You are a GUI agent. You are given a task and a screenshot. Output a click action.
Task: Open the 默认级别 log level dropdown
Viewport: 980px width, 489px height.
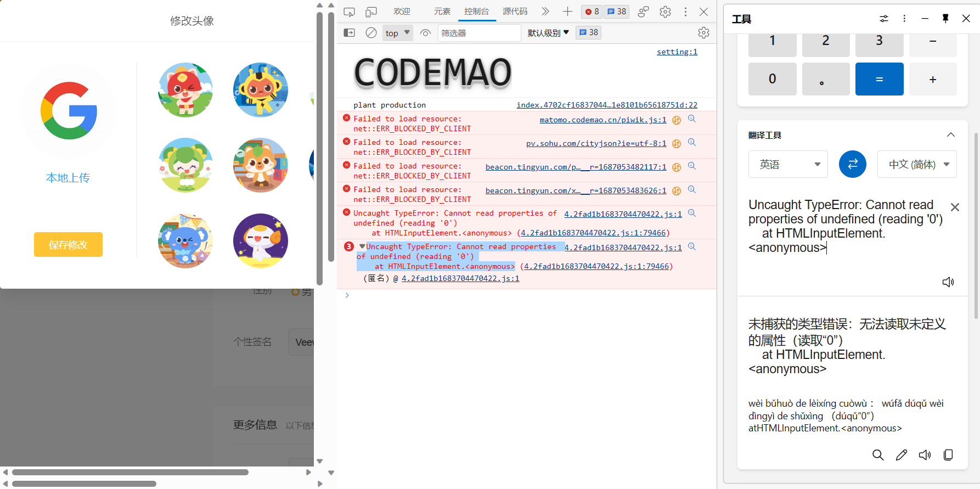pos(548,33)
